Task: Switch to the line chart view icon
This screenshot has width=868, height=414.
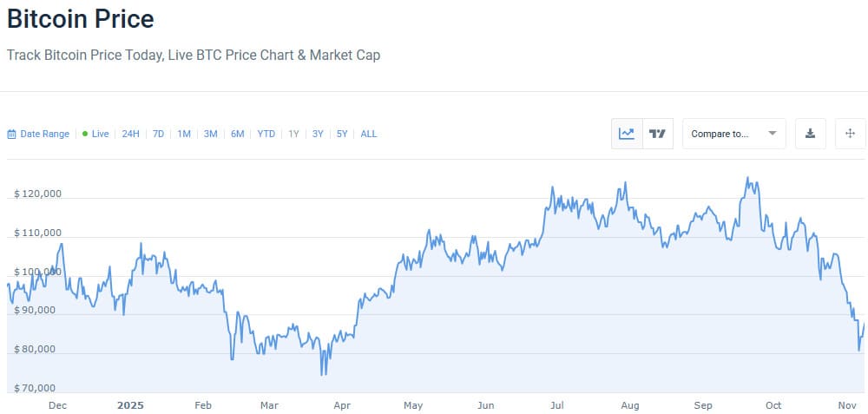Action: pyautogui.click(x=627, y=134)
